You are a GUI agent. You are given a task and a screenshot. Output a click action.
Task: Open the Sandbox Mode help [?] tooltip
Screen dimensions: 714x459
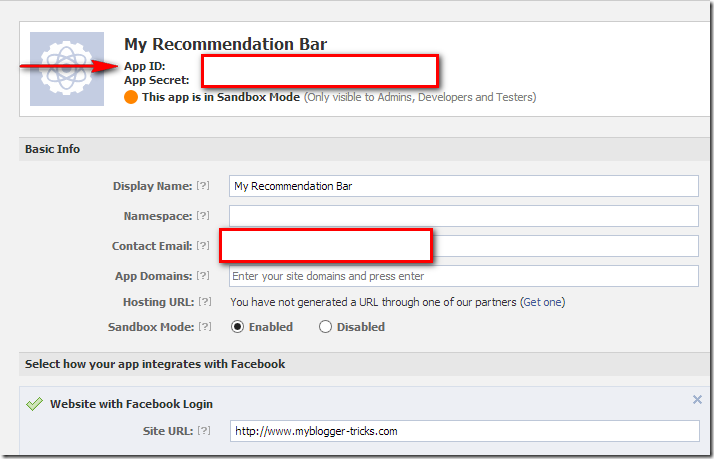[203, 327]
